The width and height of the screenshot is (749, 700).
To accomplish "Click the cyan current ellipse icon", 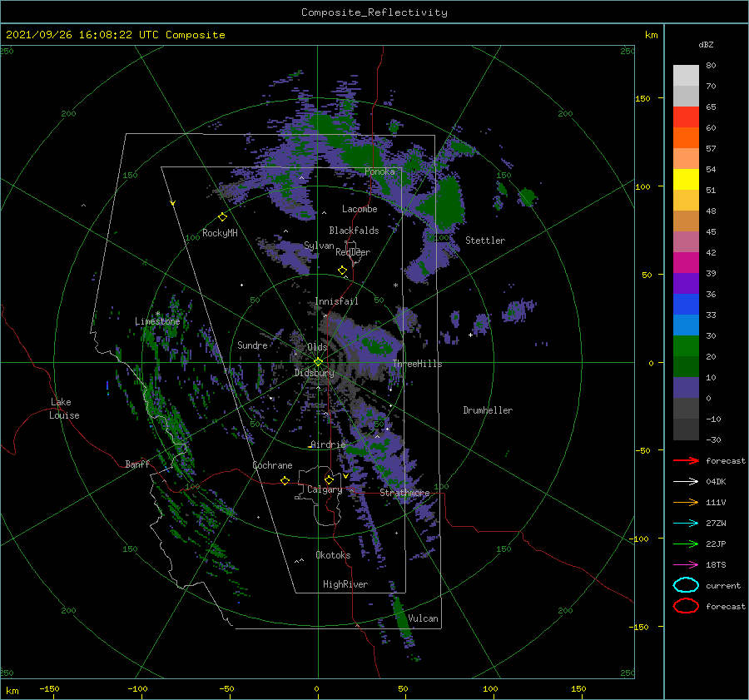I will coord(686,585).
